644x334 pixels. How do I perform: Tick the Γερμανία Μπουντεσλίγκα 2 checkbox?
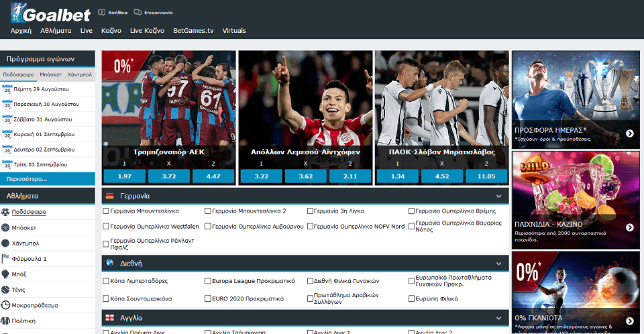click(x=208, y=211)
